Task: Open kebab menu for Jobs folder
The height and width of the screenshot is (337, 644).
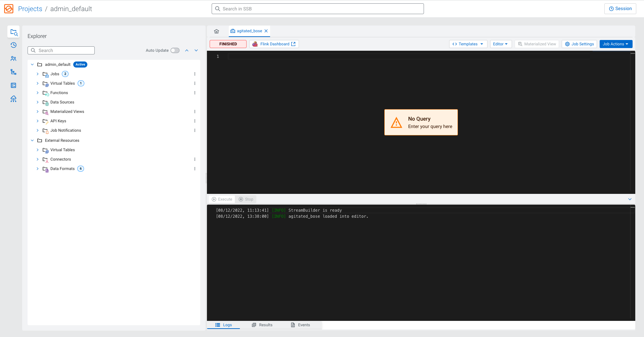Action: coord(195,74)
